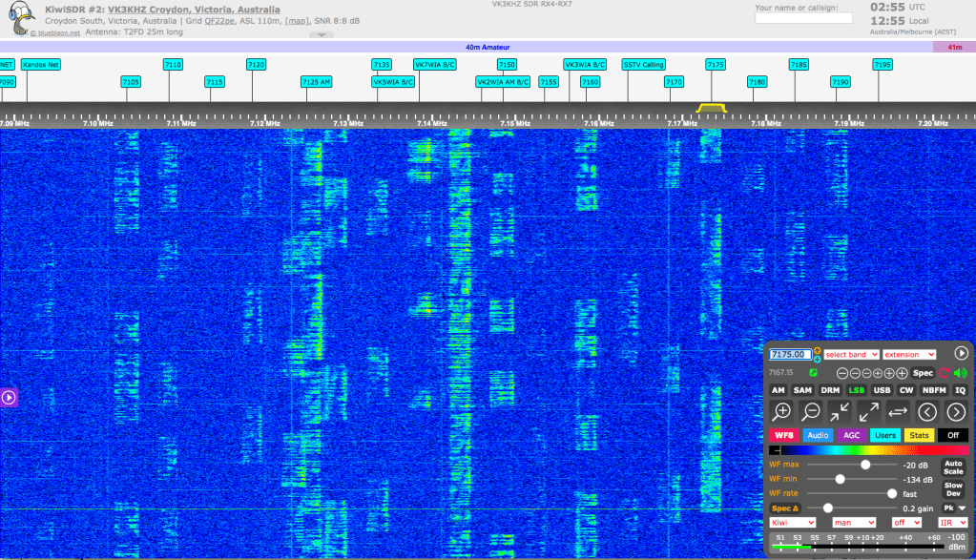Click the max zoom out expand icon

(x=868, y=412)
